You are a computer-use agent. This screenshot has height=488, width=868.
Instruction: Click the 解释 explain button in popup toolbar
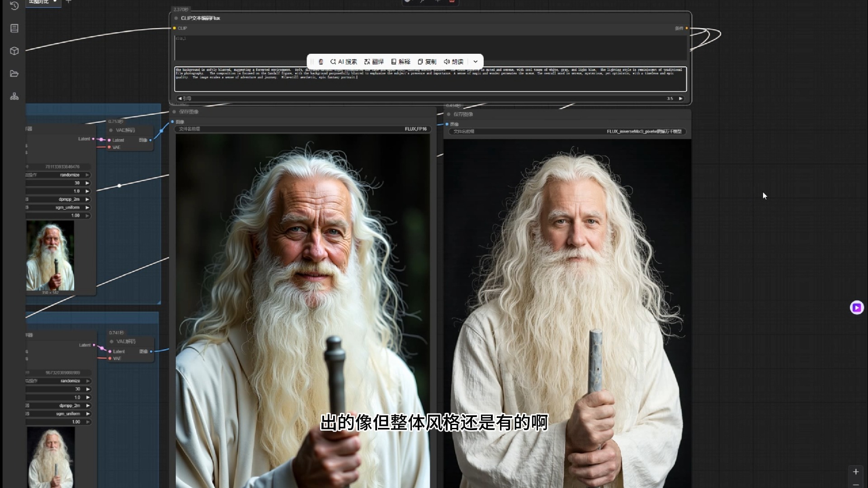tap(401, 61)
